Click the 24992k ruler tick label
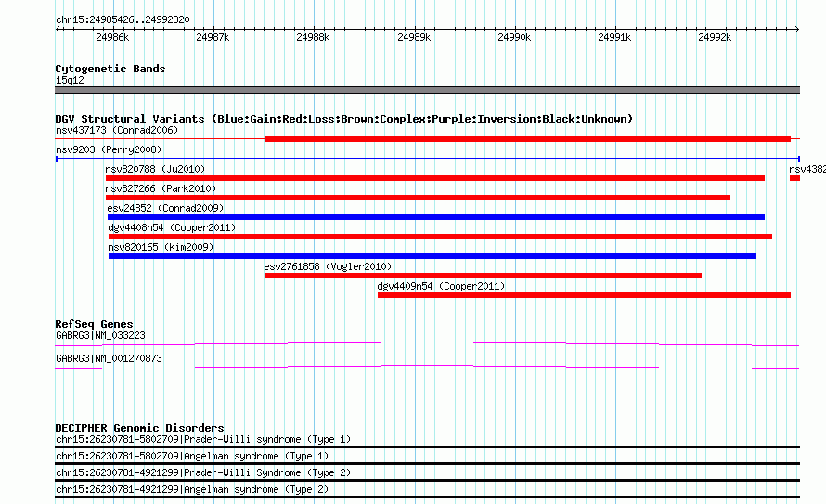The image size is (826, 504). [x=715, y=37]
